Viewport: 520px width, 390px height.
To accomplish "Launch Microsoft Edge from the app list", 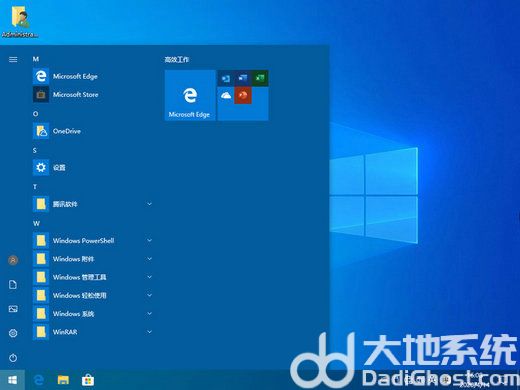I will click(92, 76).
